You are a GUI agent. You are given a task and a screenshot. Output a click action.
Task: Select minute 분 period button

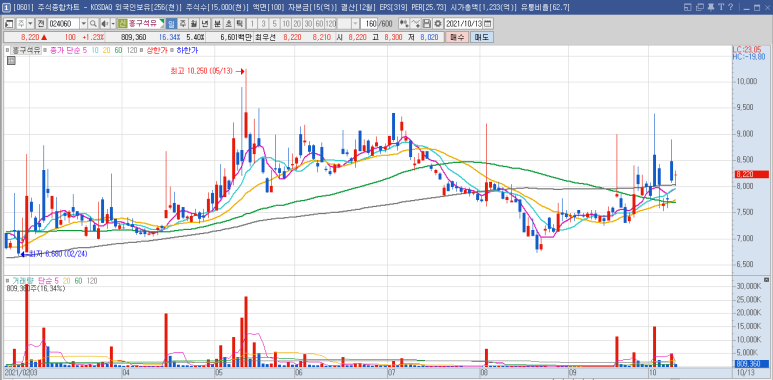point(217,24)
